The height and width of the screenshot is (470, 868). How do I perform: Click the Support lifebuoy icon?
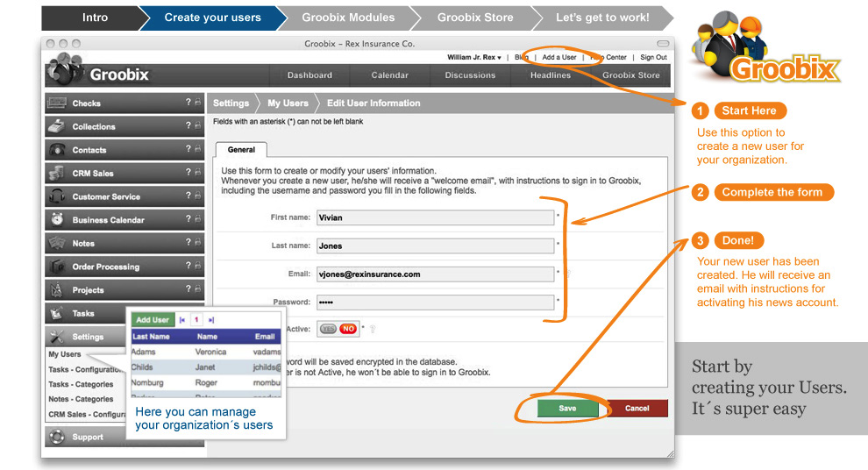click(x=56, y=437)
